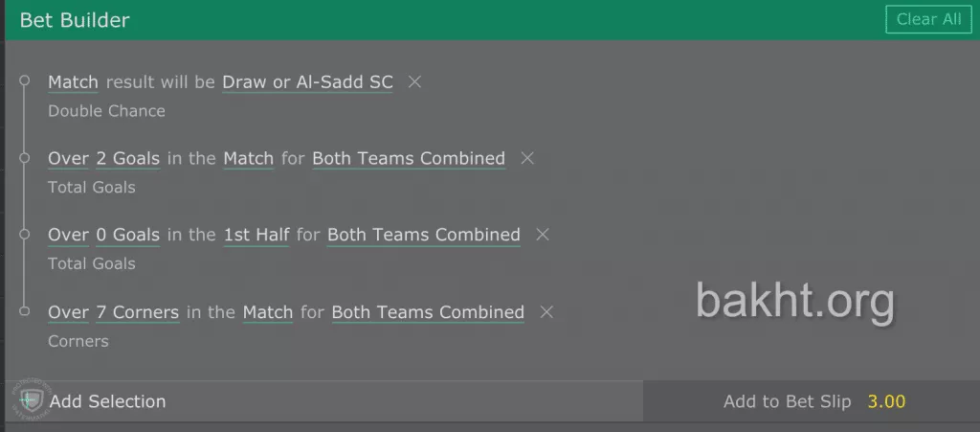
Task: Switch 'Over' option in the Corners row
Action: [68, 312]
